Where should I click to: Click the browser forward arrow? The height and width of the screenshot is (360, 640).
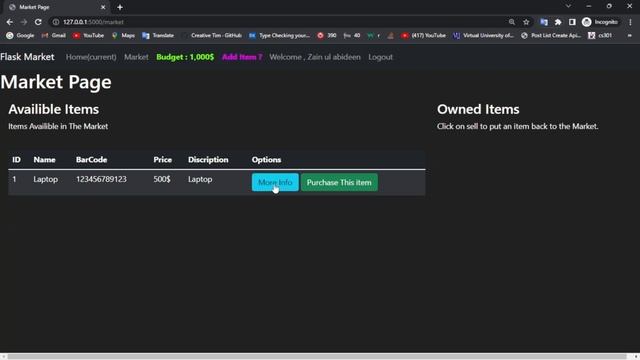coord(24,22)
